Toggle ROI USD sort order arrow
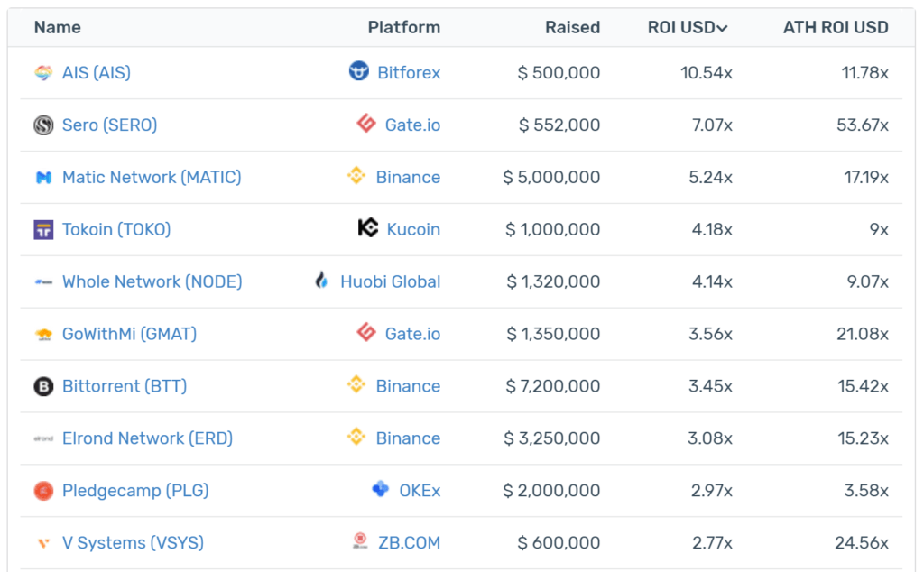924x572 pixels. tap(723, 28)
